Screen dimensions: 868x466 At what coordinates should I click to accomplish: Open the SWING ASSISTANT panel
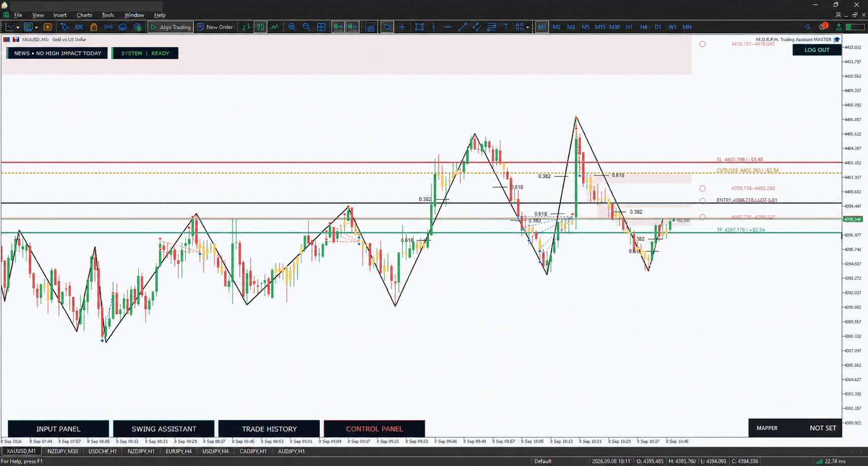pyautogui.click(x=164, y=429)
